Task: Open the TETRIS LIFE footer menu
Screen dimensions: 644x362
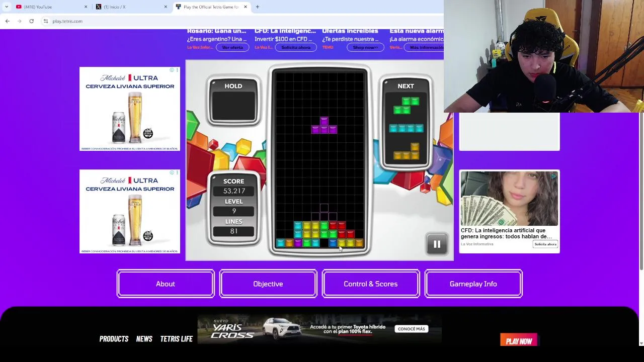Action: point(176,339)
